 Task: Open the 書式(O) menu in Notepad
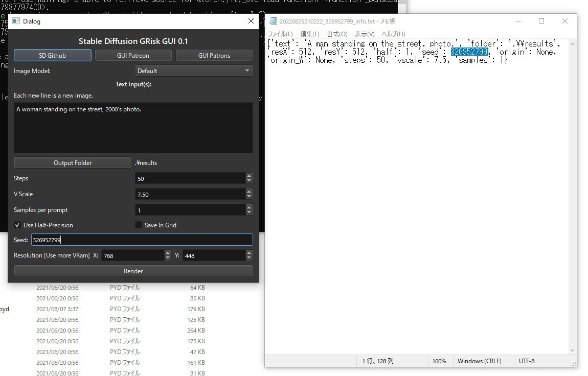[337, 34]
